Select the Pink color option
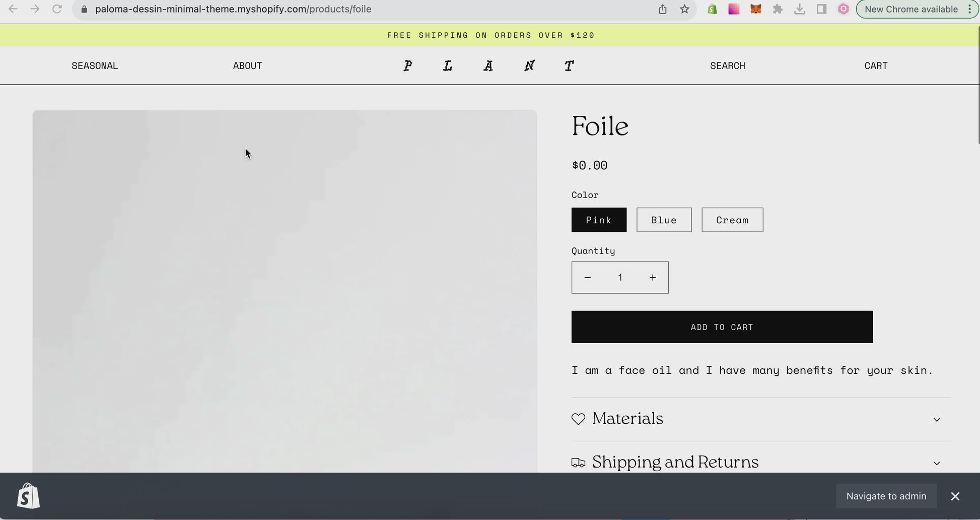The image size is (980, 520). [599, 220]
